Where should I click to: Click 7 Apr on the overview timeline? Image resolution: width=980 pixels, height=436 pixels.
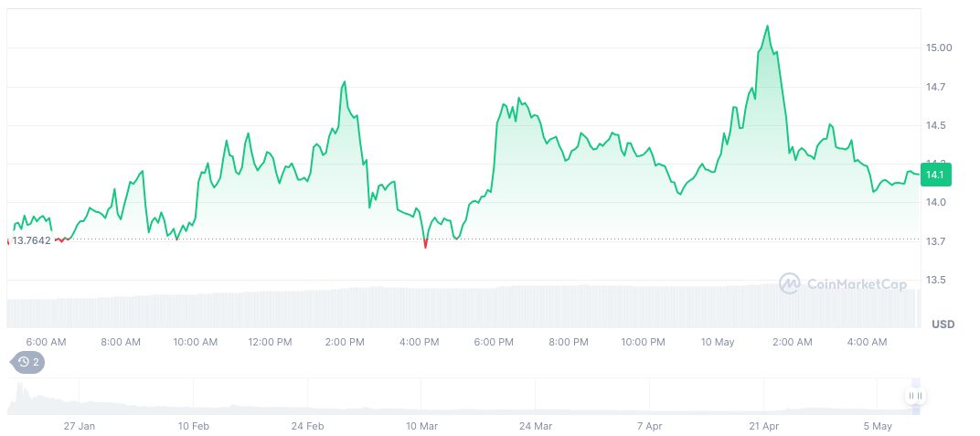649,426
